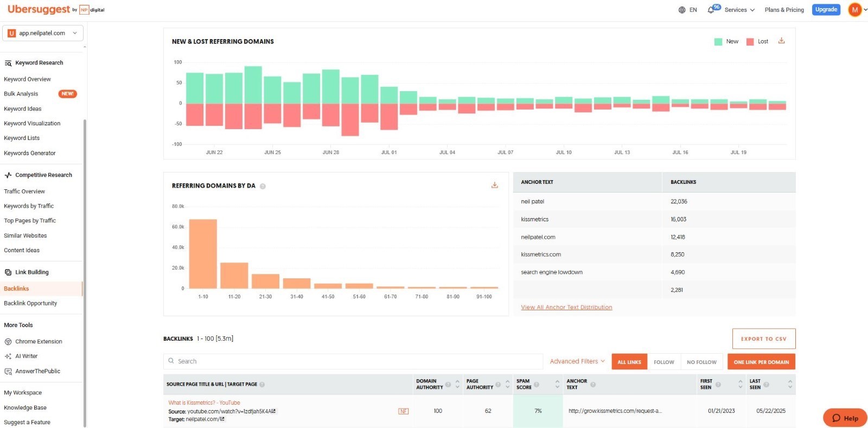Screen dimensions: 868x428
Task: Switch to NO FOLLOW links filter
Action: coord(701,362)
